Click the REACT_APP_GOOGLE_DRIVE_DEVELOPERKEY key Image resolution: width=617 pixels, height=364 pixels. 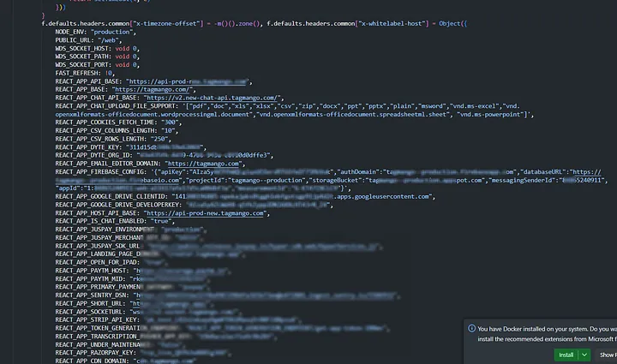pyautogui.click(x=117, y=205)
